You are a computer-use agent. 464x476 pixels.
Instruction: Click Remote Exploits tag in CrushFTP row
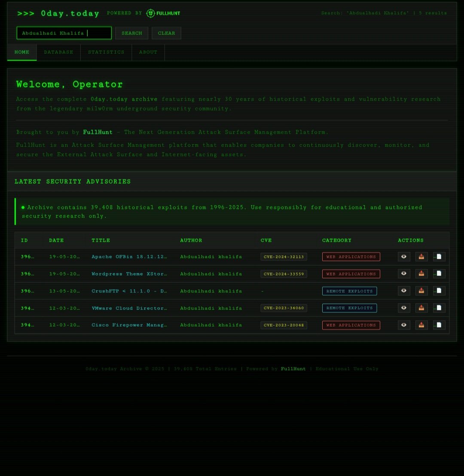click(350, 291)
